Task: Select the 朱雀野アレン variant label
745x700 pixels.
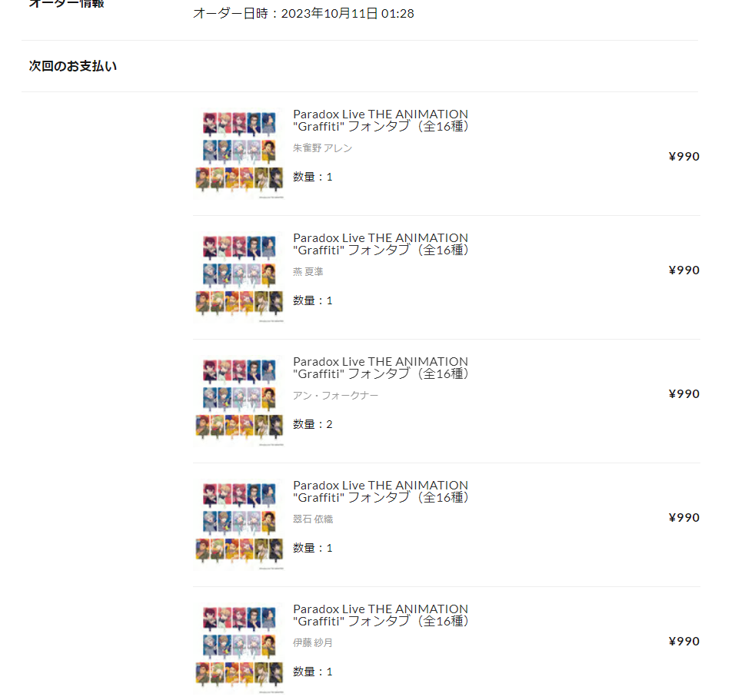Action: 322,148
